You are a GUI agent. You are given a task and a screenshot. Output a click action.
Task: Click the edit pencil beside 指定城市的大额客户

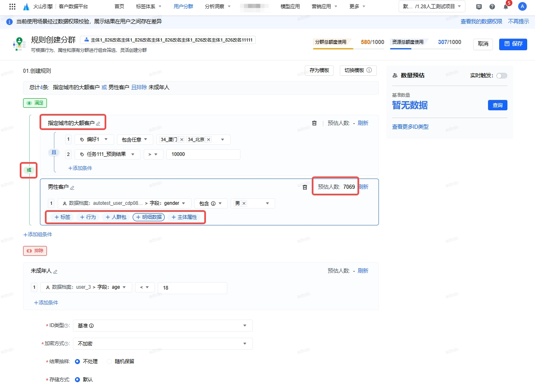point(98,123)
